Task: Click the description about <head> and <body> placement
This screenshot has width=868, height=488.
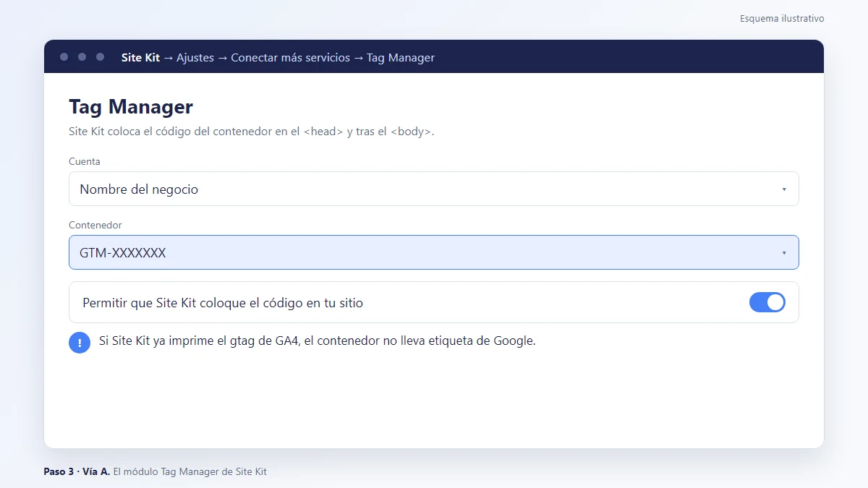Action: [x=252, y=132]
